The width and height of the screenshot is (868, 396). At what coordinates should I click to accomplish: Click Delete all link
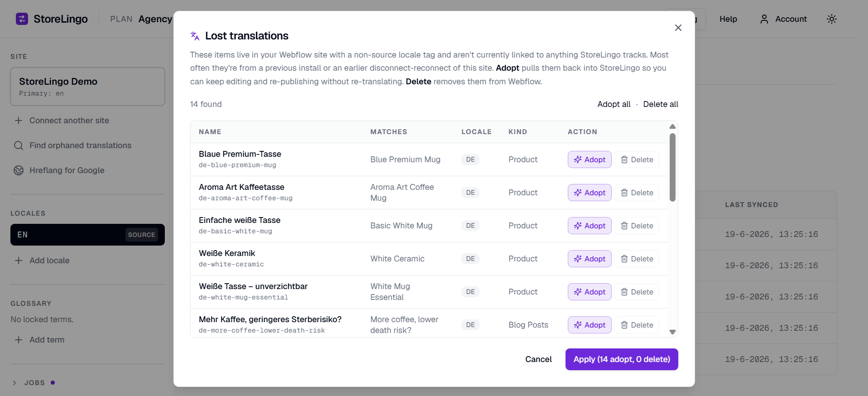tap(661, 104)
